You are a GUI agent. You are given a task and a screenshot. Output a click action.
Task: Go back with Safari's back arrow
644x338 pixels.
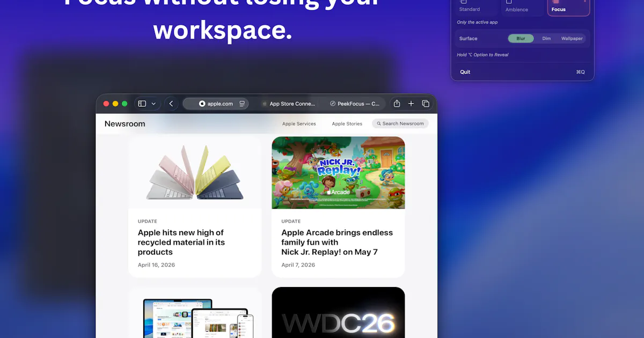point(171,104)
